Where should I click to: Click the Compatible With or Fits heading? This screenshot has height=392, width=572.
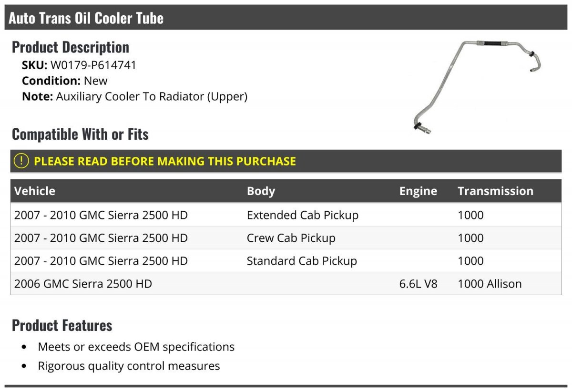tap(80, 134)
